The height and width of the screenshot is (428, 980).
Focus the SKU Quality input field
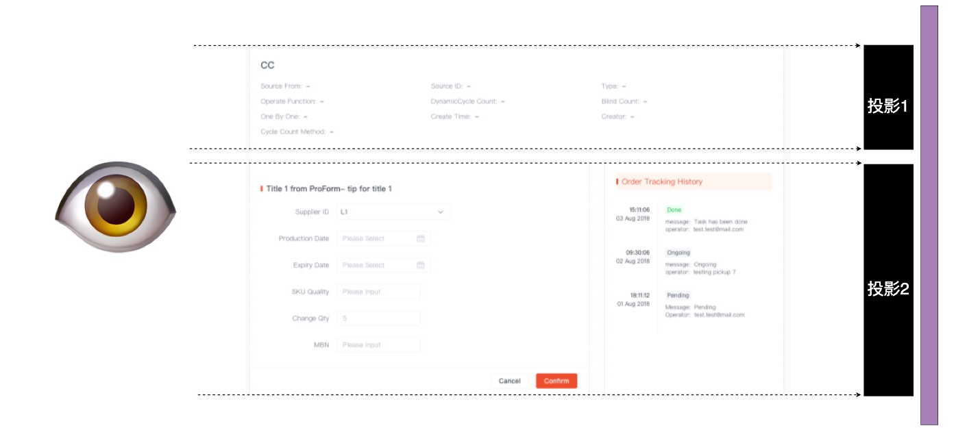[378, 292]
